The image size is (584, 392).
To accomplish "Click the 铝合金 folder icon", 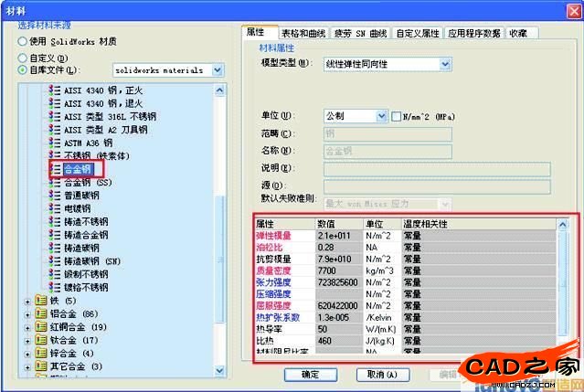I will [x=39, y=313].
